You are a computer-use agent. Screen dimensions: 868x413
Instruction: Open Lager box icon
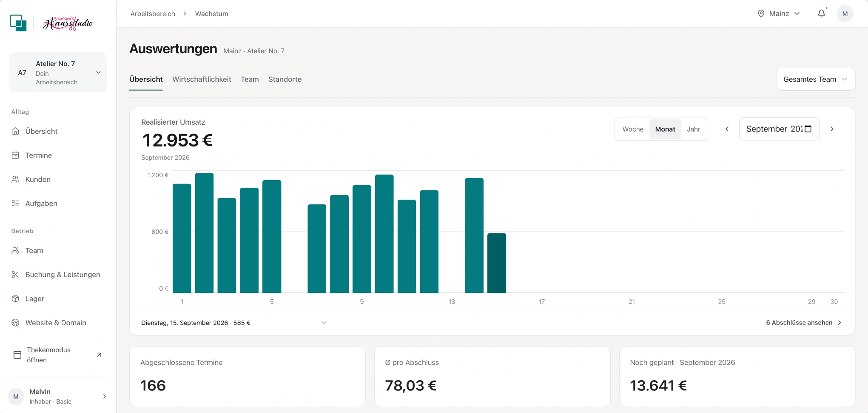[x=15, y=299]
